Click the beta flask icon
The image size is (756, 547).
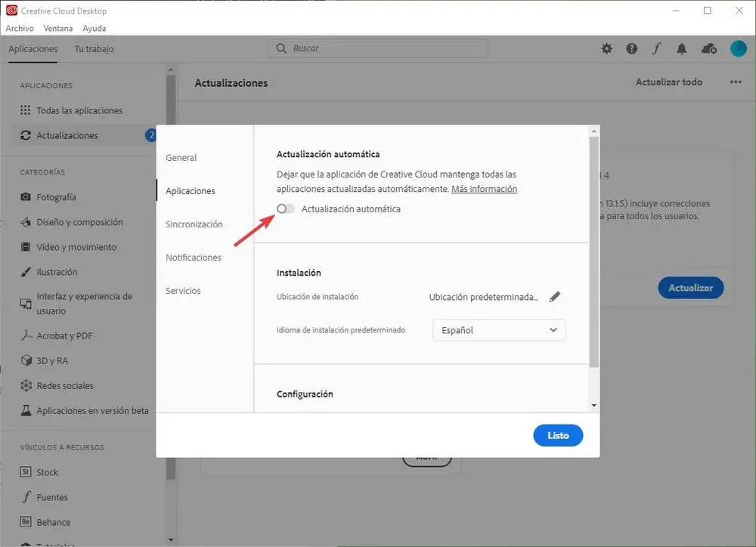pyautogui.click(x=26, y=410)
